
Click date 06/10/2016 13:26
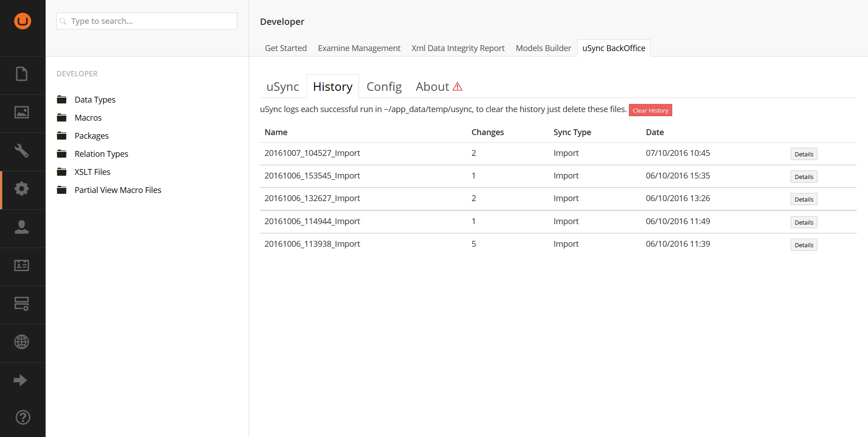[x=678, y=198]
